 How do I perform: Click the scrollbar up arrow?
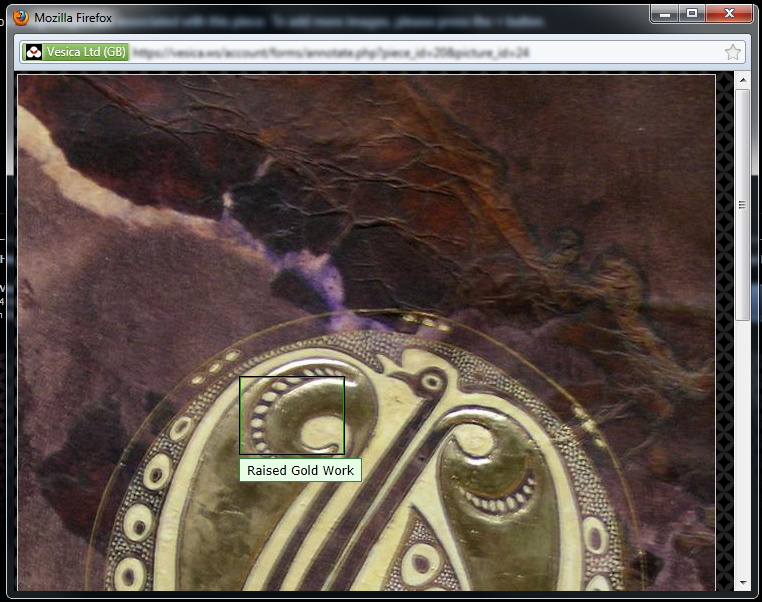pos(743,80)
